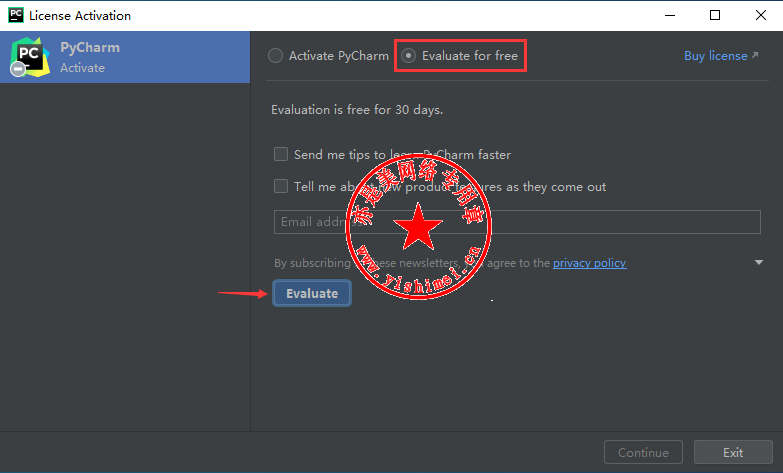Screen dimensions: 783x473
Task: Click the Continue button
Action: pos(643,453)
